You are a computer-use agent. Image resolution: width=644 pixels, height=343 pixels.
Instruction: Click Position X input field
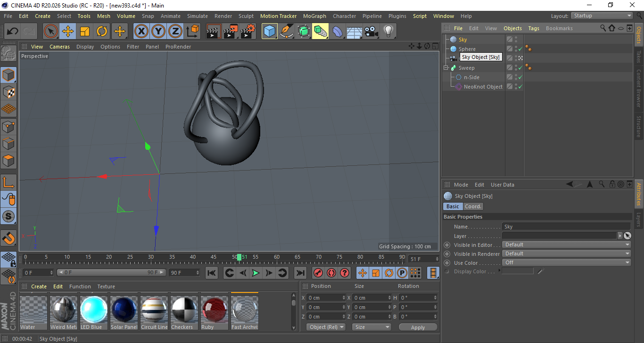(x=326, y=298)
